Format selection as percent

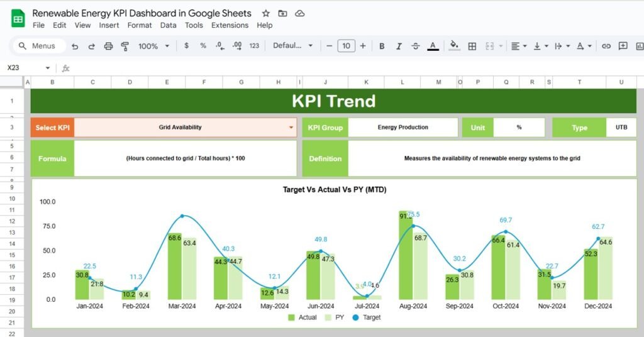[x=203, y=45]
